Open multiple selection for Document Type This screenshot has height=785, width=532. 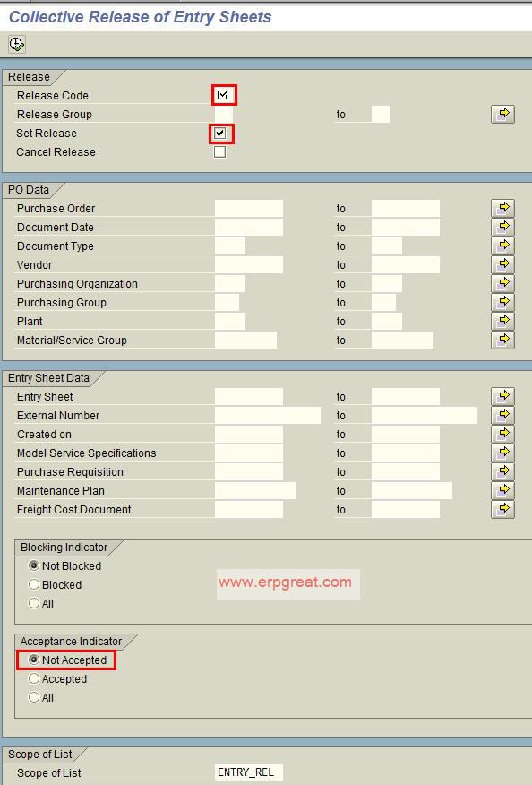click(502, 246)
